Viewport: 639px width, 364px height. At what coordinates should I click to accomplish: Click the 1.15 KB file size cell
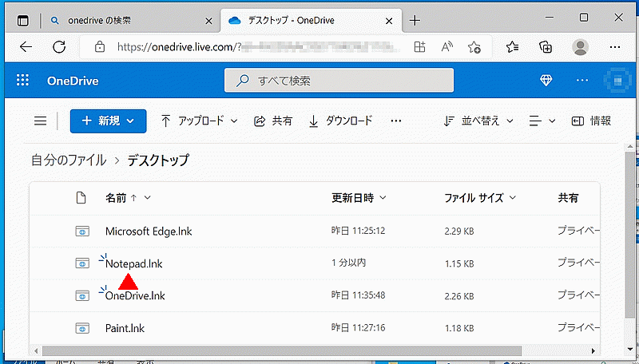[459, 264]
